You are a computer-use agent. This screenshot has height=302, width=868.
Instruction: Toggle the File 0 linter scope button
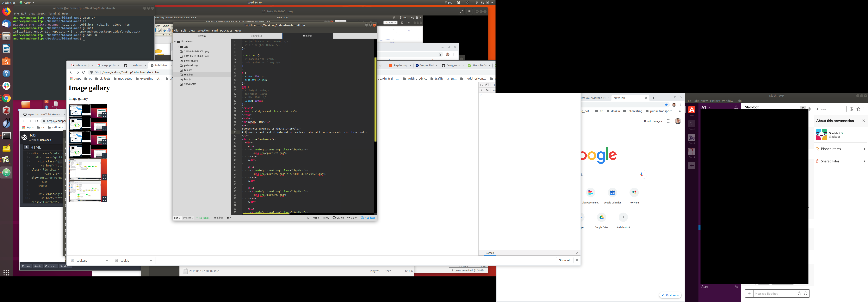click(x=177, y=218)
